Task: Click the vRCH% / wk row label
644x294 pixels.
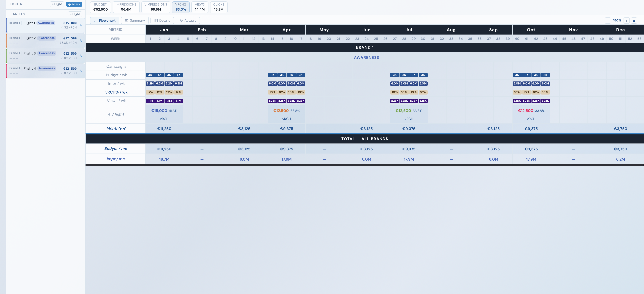Action: pyautogui.click(x=116, y=92)
